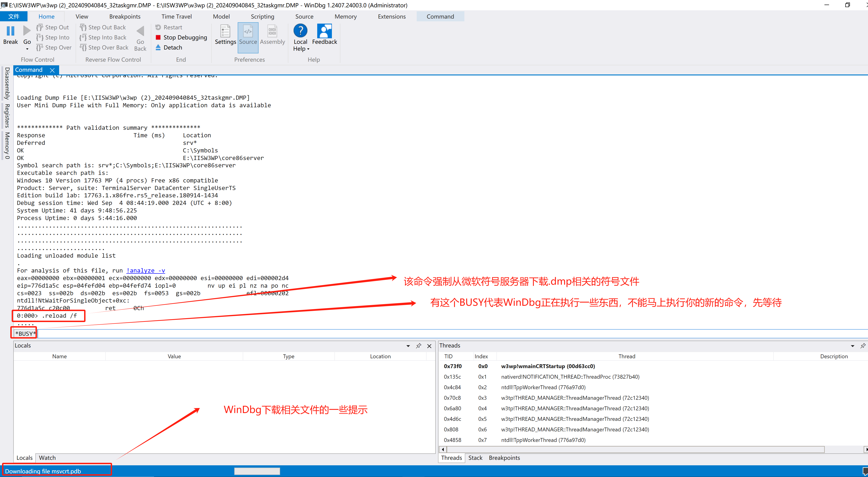
Task: Pin the Locals panel
Action: [x=419, y=346]
